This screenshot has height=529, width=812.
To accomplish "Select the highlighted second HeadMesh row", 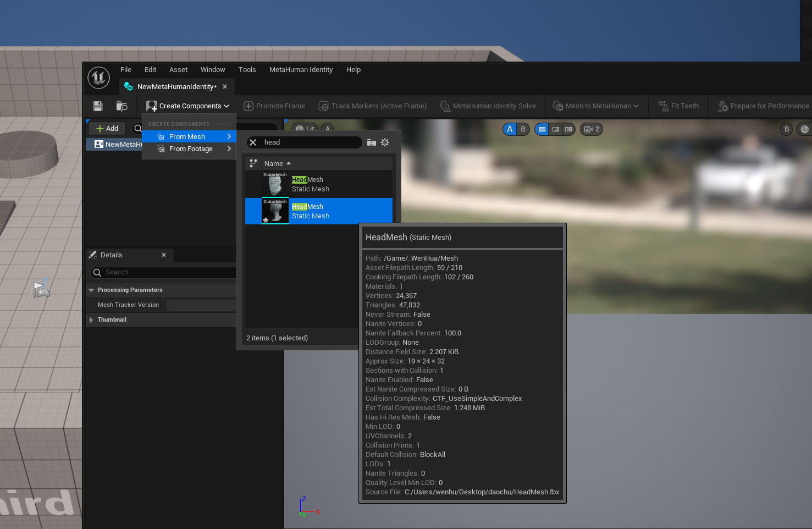I will (x=319, y=211).
